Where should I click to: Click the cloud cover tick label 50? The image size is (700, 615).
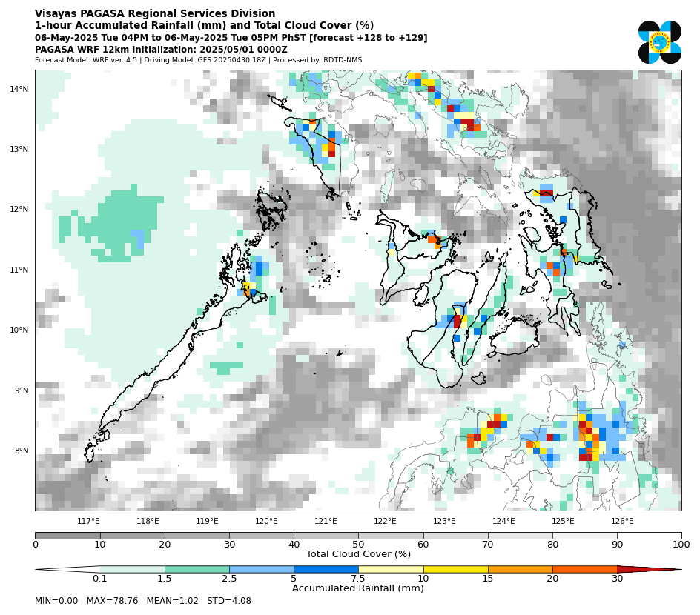click(x=358, y=545)
